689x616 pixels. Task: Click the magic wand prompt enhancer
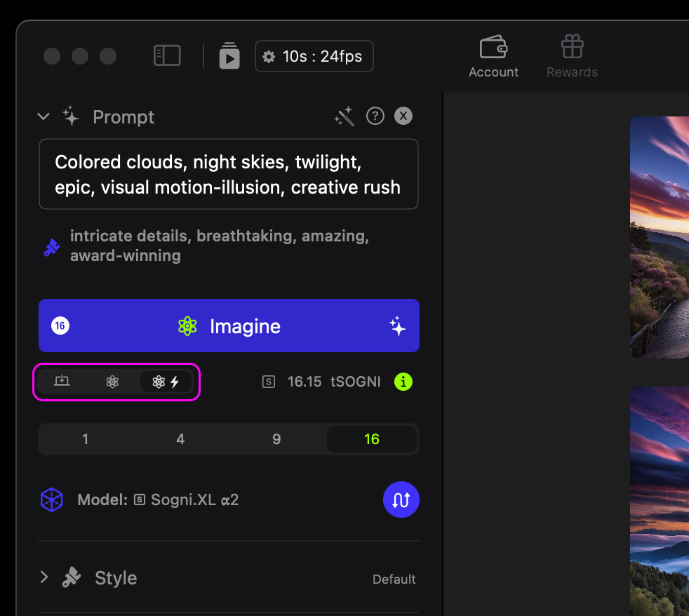tap(344, 116)
